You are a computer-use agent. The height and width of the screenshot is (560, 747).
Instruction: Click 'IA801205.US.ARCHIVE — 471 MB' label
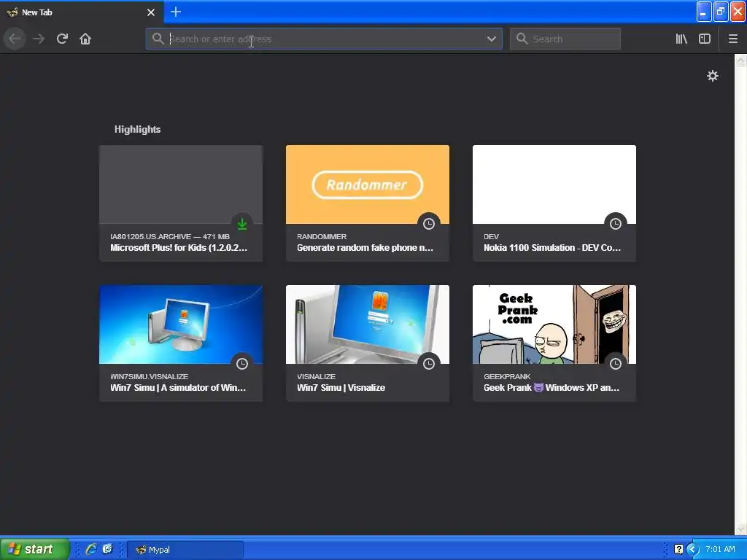click(x=169, y=236)
